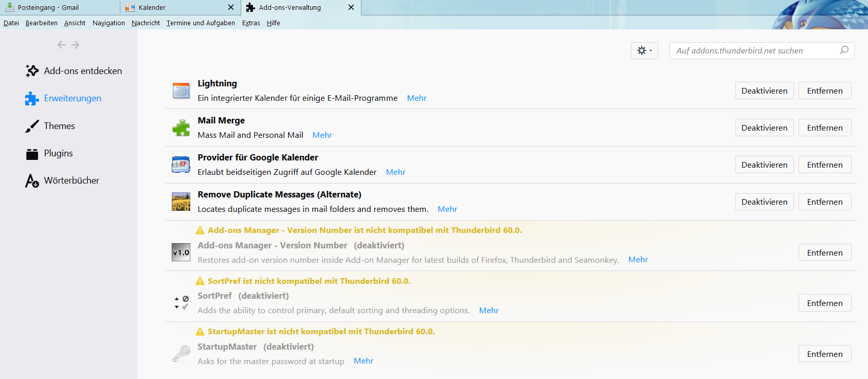
Task: Click the warning triangle beside SortPref notice
Action: click(200, 281)
